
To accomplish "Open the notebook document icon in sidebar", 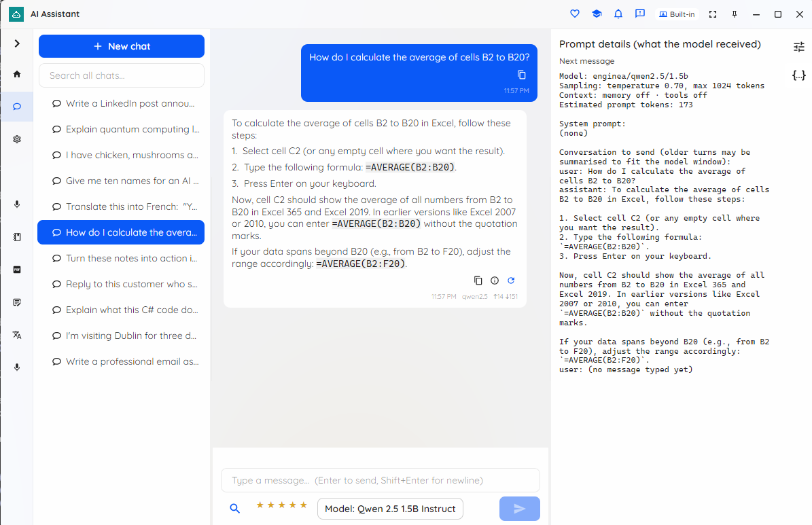I will (17, 237).
